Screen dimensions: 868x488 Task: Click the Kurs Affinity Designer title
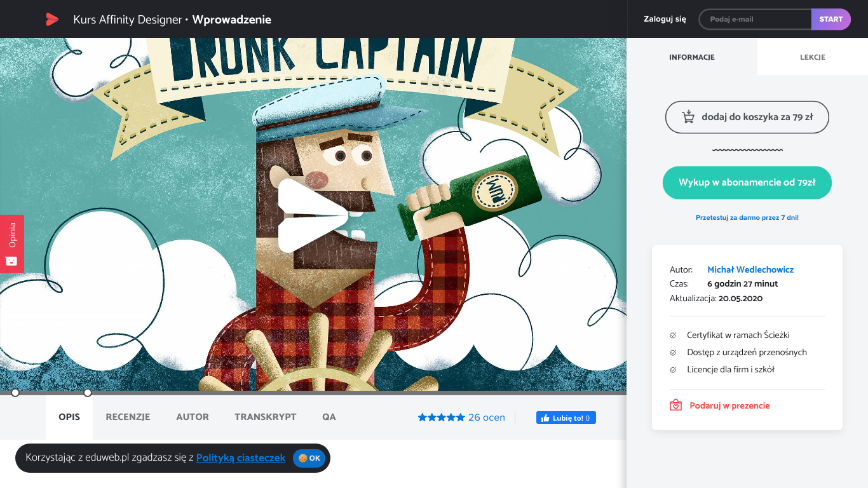pos(128,20)
